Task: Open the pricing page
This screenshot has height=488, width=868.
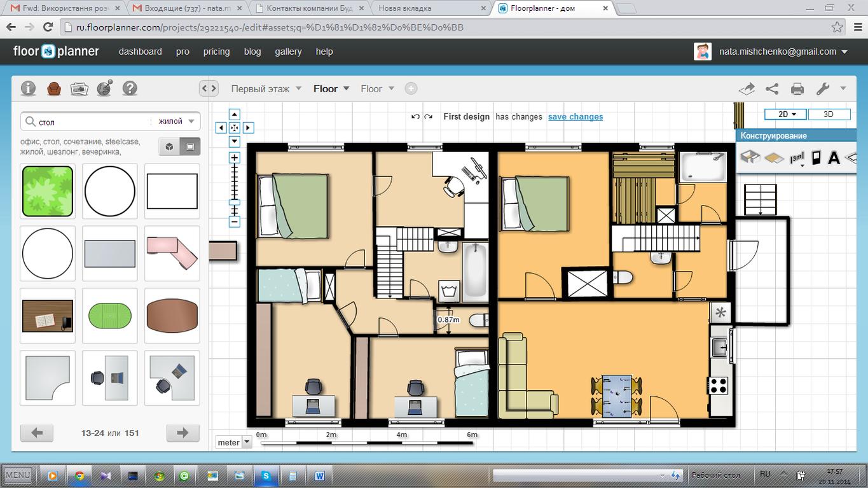Action: [216, 52]
